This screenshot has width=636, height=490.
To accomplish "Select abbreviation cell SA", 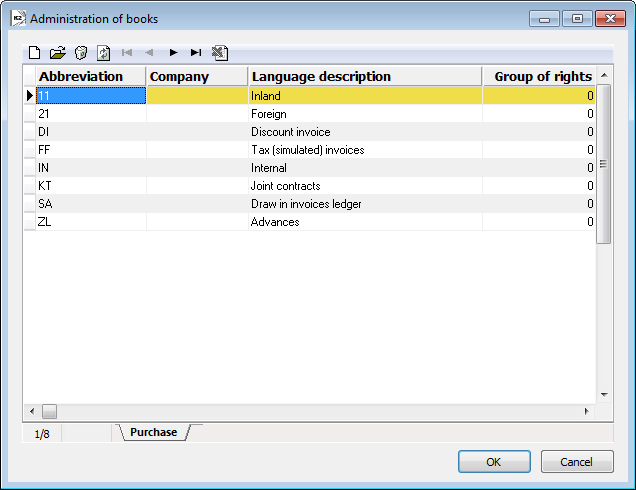I will 91,204.
